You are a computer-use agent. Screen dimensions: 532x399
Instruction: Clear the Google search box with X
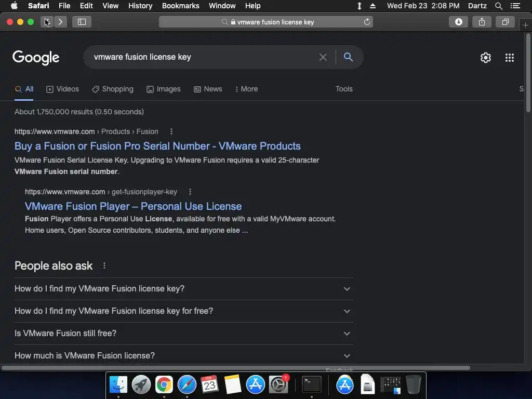[323, 57]
